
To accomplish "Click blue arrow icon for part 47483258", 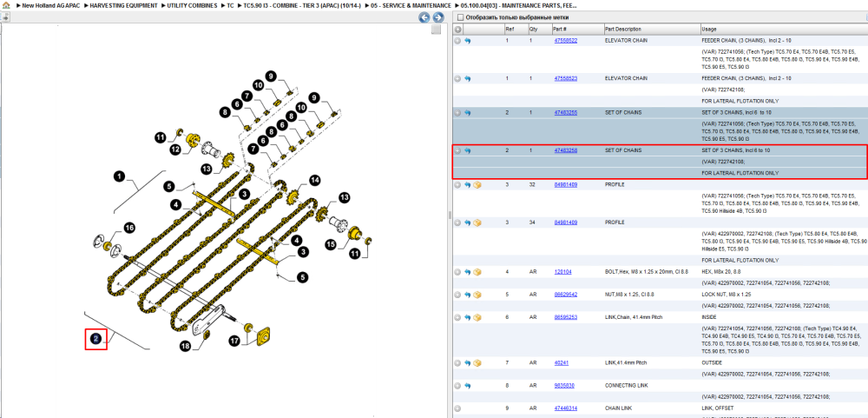I will pyautogui.click(x=467, y=150).
